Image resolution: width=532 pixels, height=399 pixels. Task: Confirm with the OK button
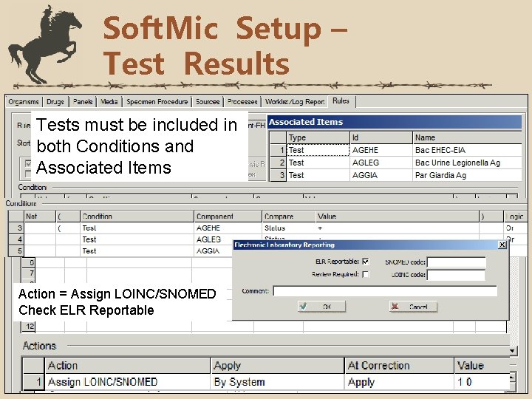[x=321, y=307]
